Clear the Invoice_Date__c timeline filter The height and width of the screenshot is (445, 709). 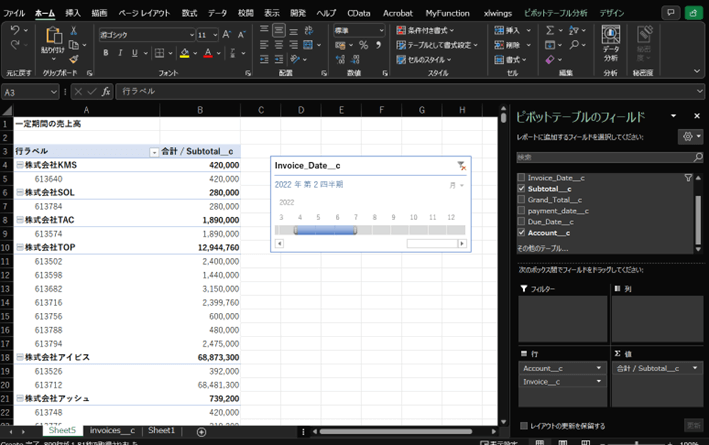pos(461,166)
